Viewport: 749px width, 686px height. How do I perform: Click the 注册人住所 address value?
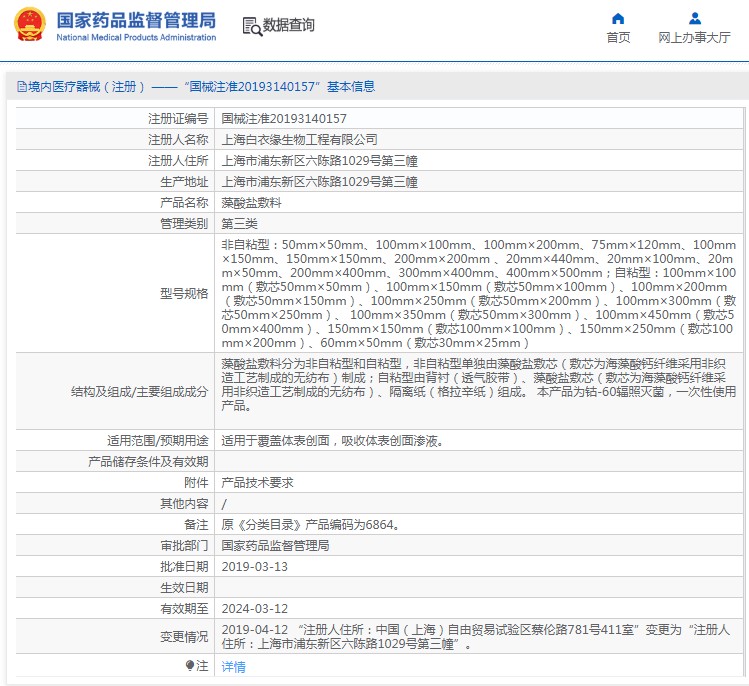coord(320,161)
